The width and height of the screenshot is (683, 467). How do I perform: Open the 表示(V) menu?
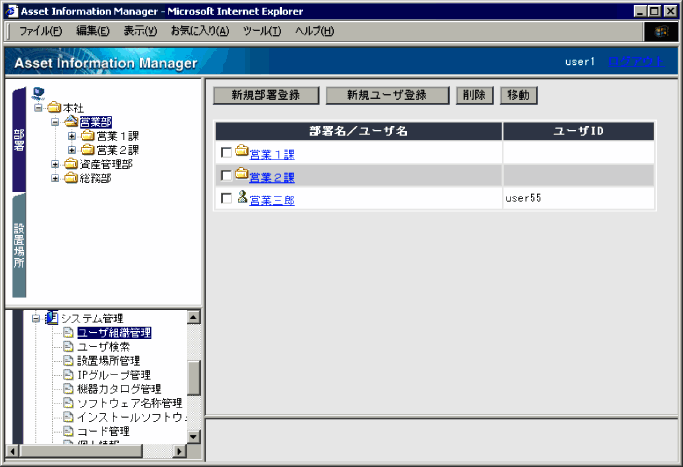tap(140, 31)
